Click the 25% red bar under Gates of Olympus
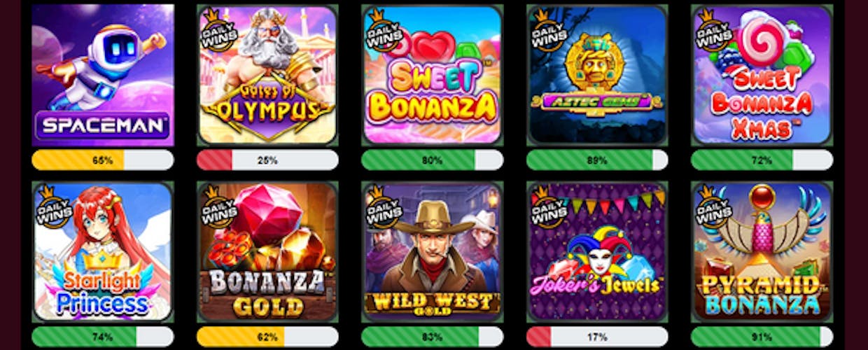Screen dimensions: 868x350 click(267, 160)
